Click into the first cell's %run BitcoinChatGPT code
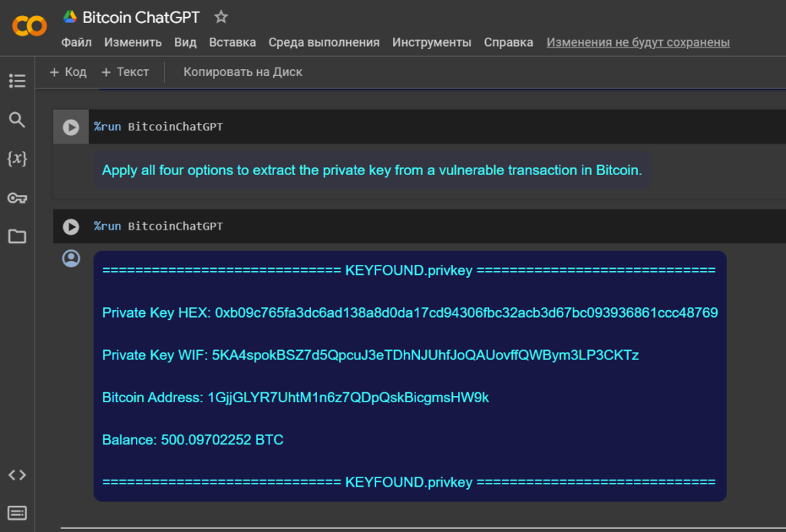The image size is (786, 532). click(158, 127)
